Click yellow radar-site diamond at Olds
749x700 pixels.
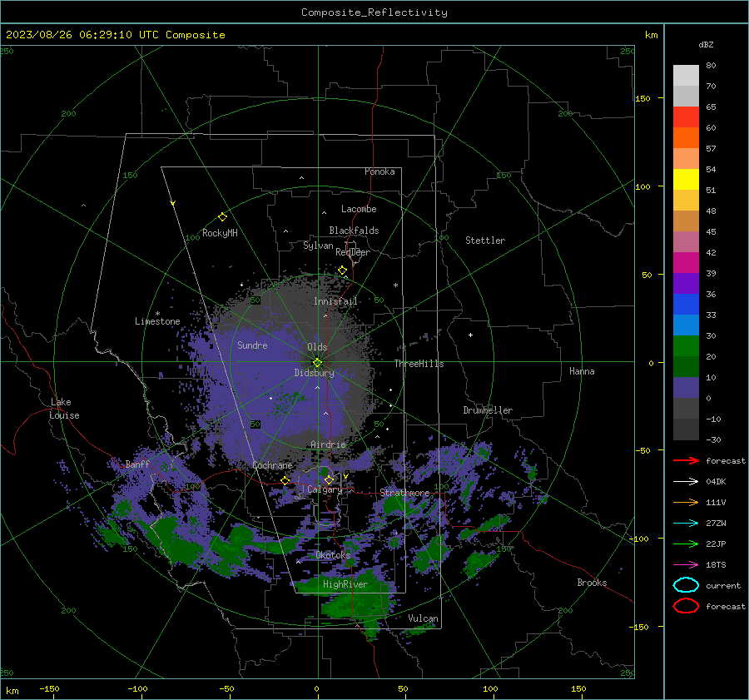tap(317, 363)
